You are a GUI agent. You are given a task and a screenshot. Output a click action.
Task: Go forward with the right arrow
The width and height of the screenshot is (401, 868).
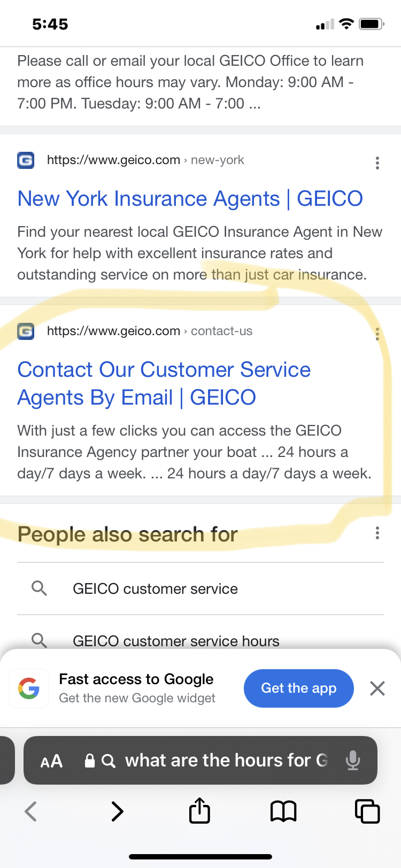click(117, 811)
